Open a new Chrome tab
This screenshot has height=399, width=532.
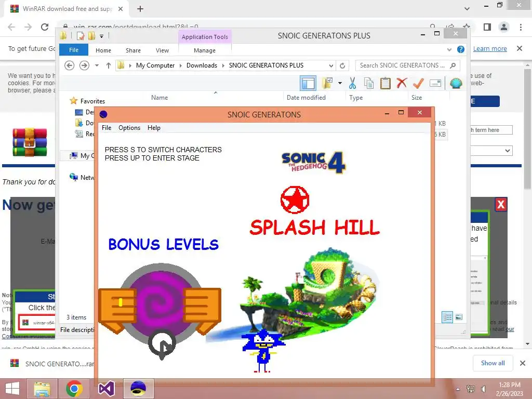pos(140,9)
